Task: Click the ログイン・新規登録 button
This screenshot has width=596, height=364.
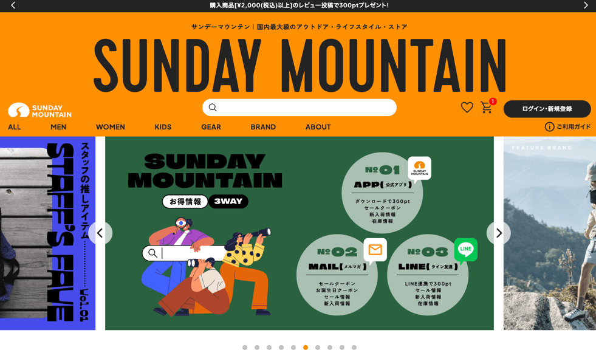Action: (547, 109)
